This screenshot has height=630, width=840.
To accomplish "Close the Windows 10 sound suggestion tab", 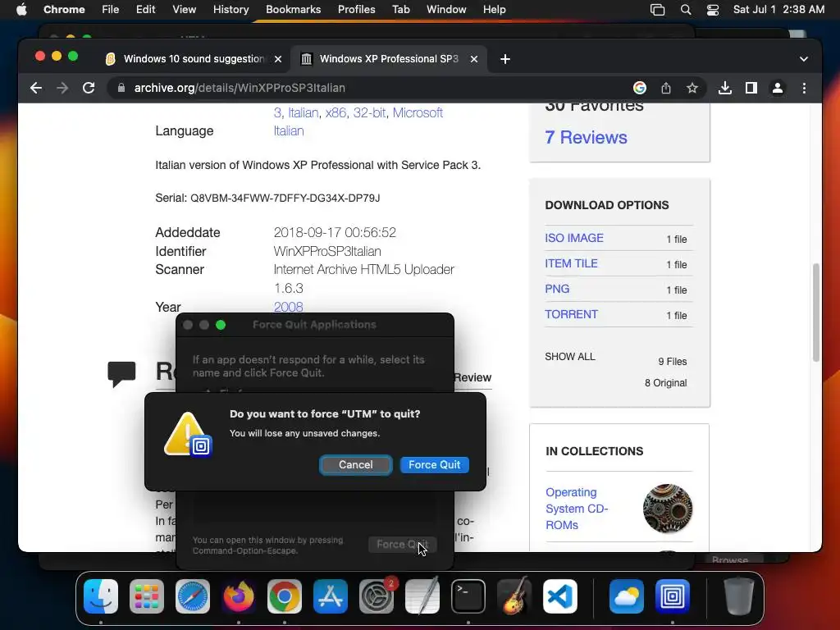I will click(278, 59).
